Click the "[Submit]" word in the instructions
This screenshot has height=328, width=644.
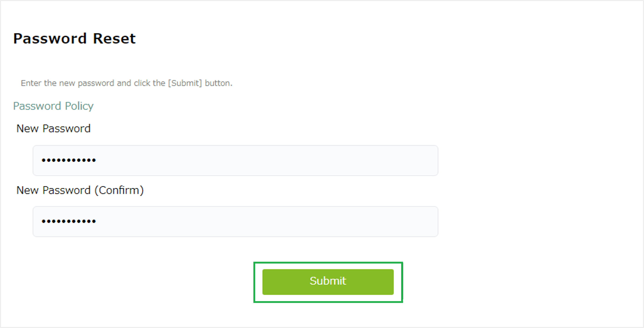pyautogui.click(x=185, y=83)
